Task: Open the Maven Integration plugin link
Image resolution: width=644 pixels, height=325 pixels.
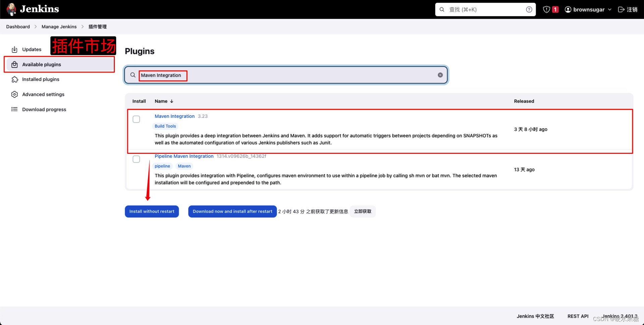Action: pyautogui.click(x=175, y=116)
